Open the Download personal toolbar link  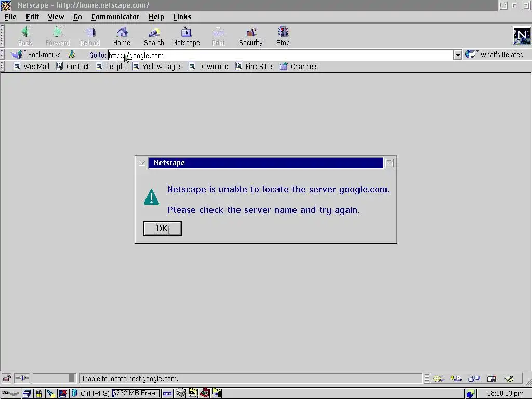209,66
